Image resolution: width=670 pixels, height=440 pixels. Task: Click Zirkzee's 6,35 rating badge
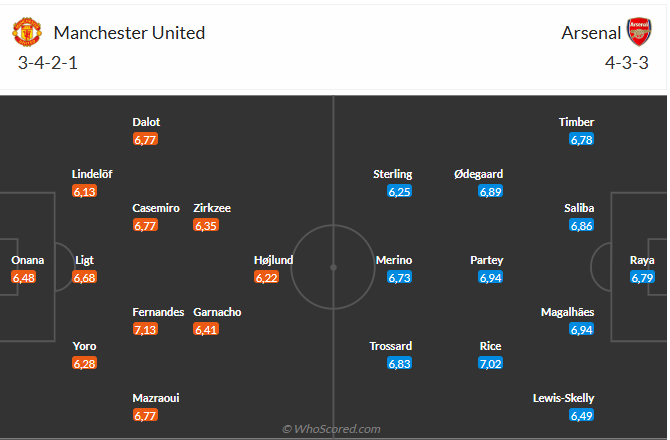point(206,226)
